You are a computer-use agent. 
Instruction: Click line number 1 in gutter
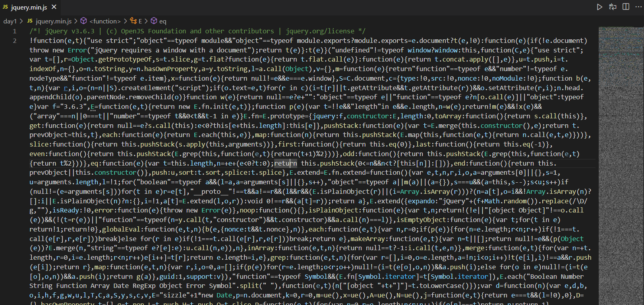point(15,31)
